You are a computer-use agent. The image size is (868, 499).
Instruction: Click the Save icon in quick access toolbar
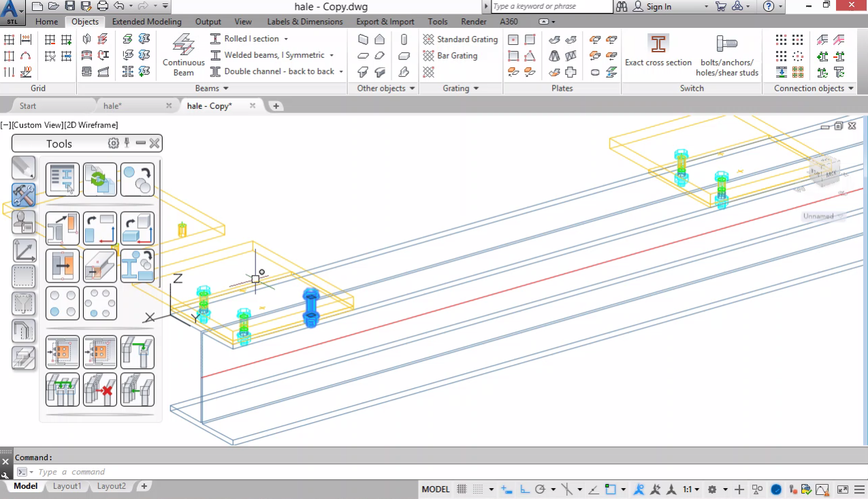pyautogui.click(x=70, y=6)
